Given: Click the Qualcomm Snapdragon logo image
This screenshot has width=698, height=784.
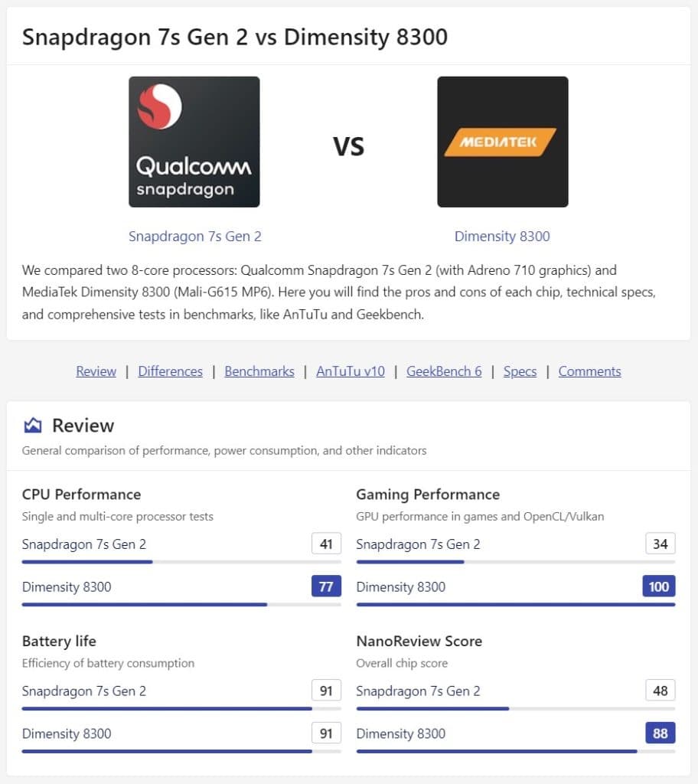Looking at the screenshot, I should [x=194, y=142].
